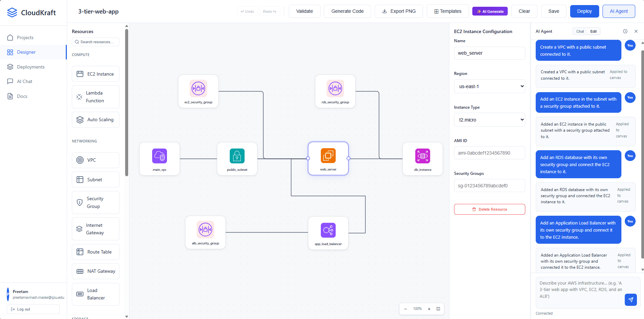
Task: Choose the Load Balancer resource icon
Action: [x=80, y=294]
